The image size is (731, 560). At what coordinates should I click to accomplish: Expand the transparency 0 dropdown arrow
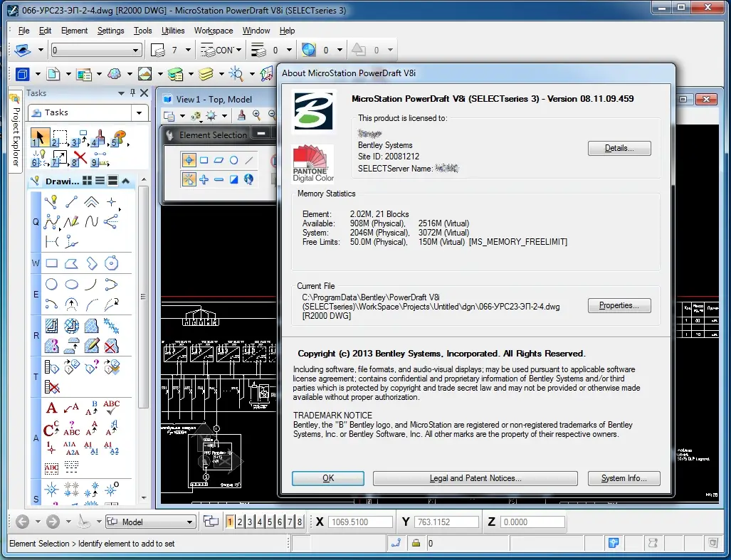coord(340,50)
